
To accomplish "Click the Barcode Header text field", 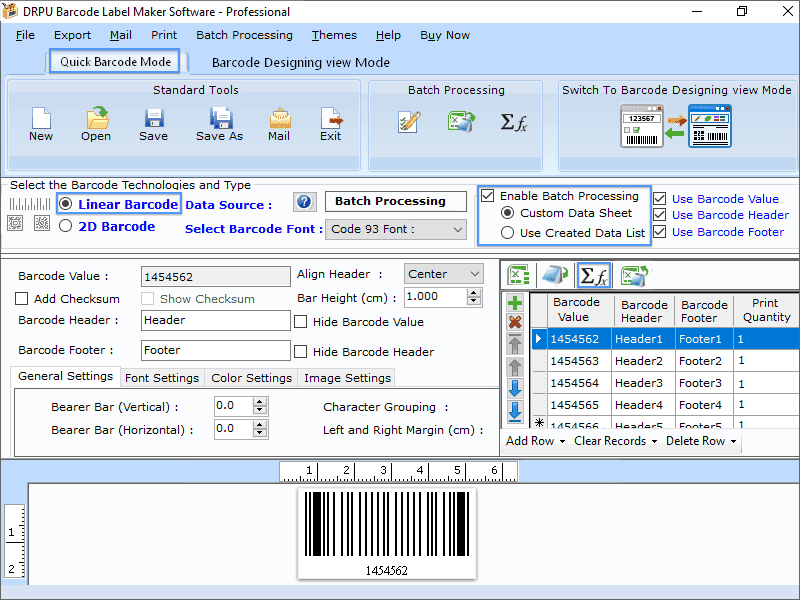I will [215, 320].
